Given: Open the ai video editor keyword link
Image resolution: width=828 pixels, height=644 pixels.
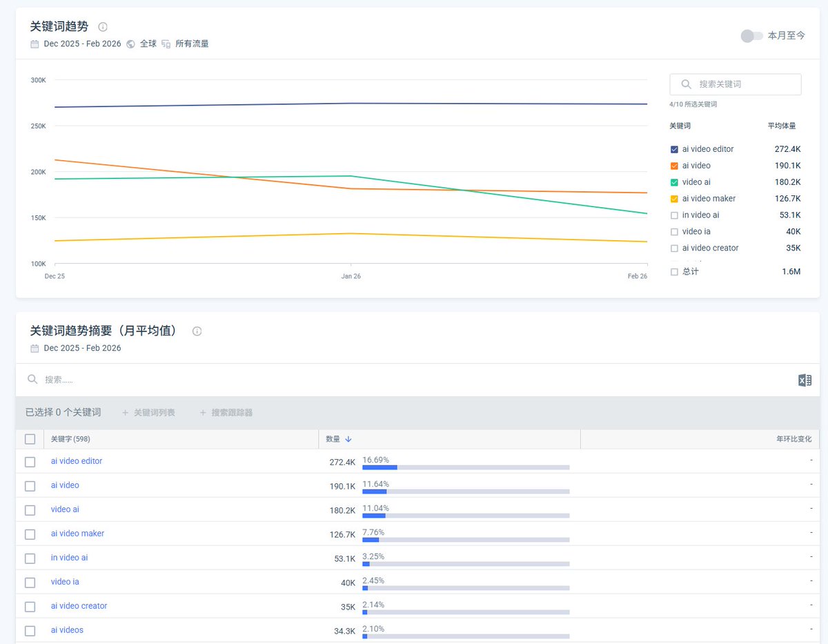Looking at the screenshot, I should [x=77, y=461].
